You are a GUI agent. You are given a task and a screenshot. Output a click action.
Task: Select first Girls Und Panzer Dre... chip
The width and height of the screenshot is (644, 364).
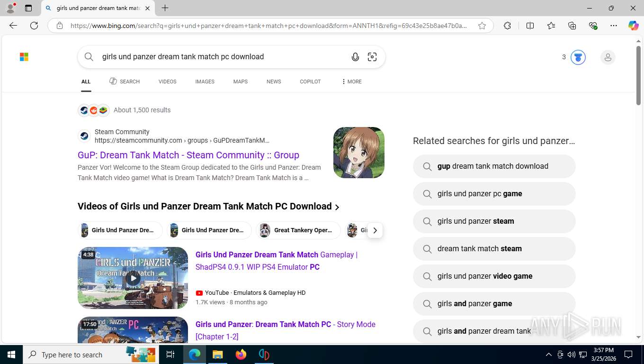click(x=120, y=230)
